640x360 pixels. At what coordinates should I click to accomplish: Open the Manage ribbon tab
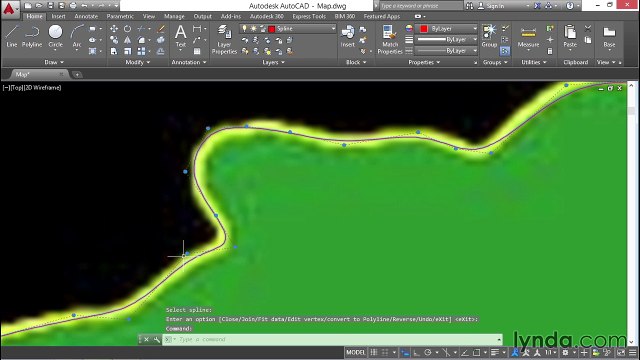(x=174, y=16)
